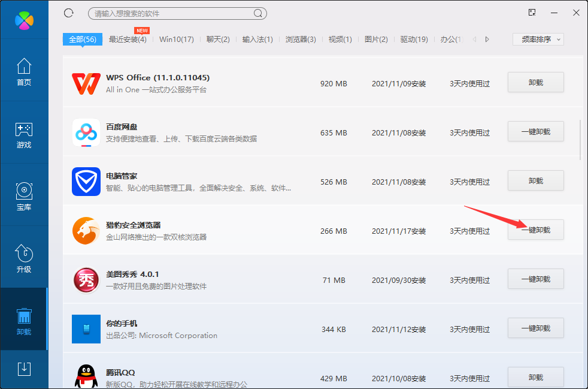This screenshot has height=389, width=588.
Task: Click the refresh icon beside search box
Action: [x=69, y=13]
